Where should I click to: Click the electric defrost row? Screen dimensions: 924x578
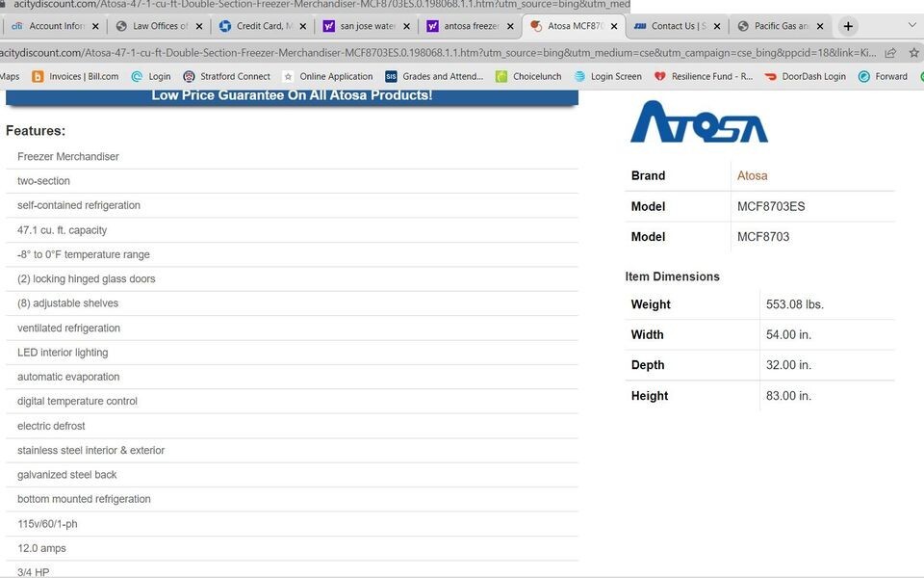[x=292, y=426]
